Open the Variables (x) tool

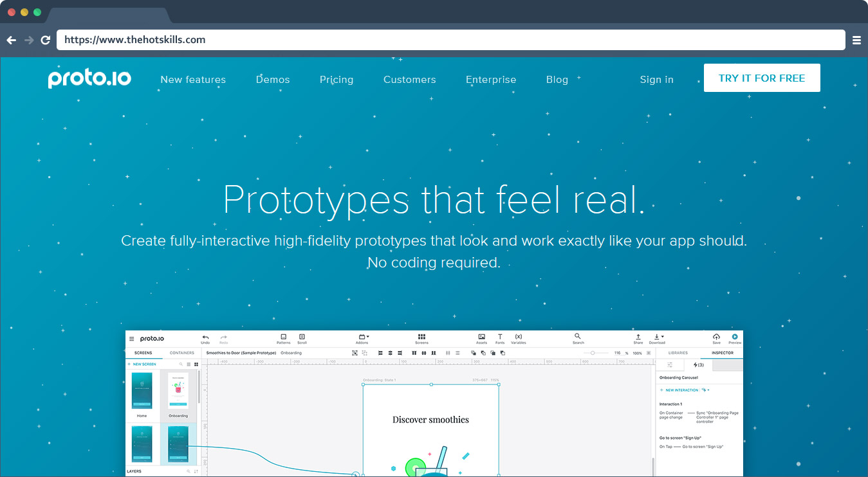519,337
